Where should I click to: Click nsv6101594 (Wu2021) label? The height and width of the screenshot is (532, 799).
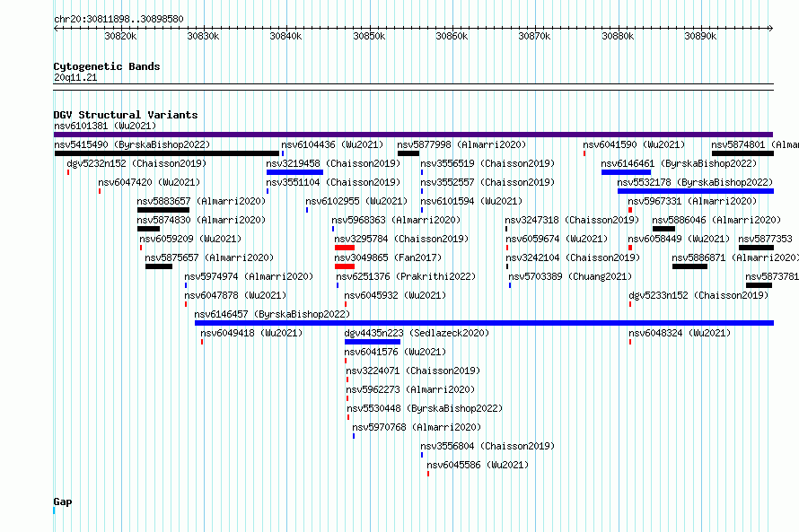click(x=471, y=201)
